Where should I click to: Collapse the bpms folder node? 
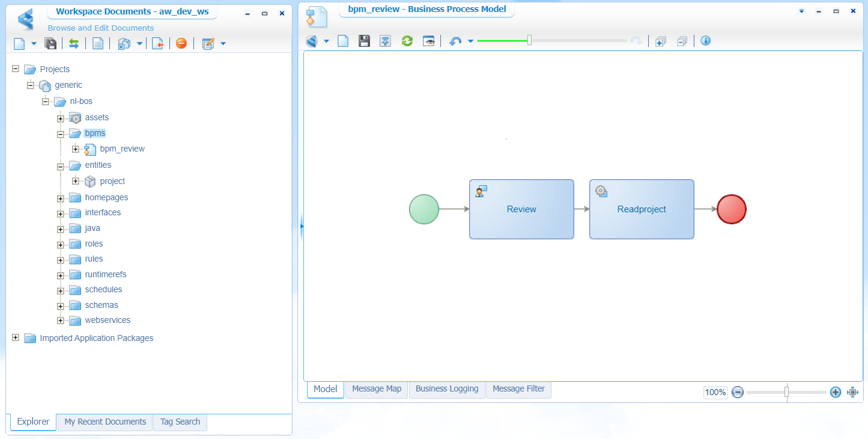coord(60,134)
